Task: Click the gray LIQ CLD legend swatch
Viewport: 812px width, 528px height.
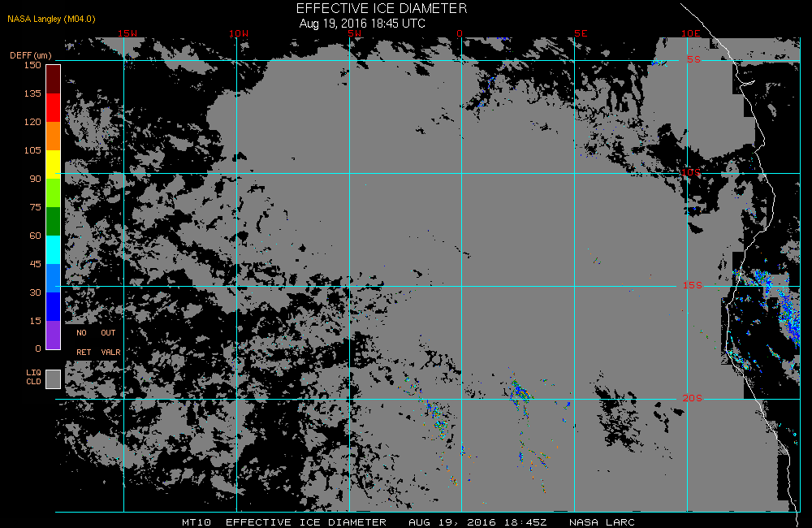Action: tap(54, 379)
